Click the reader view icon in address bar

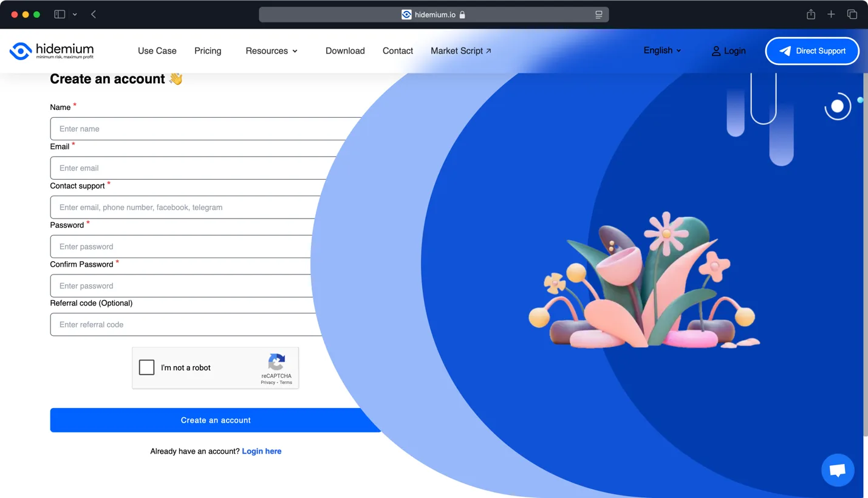pyautogui.click(x=599, y=15)
